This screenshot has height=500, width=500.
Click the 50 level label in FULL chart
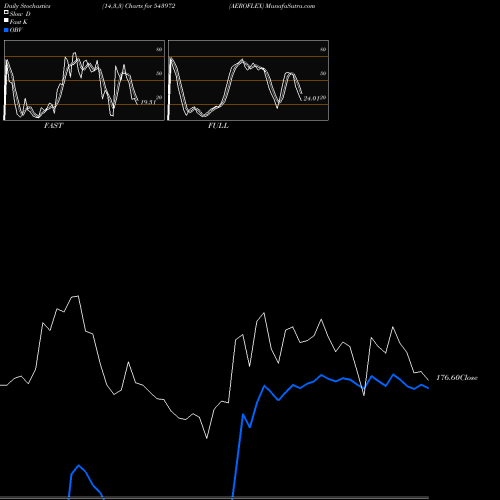click(x=323, y=73)
